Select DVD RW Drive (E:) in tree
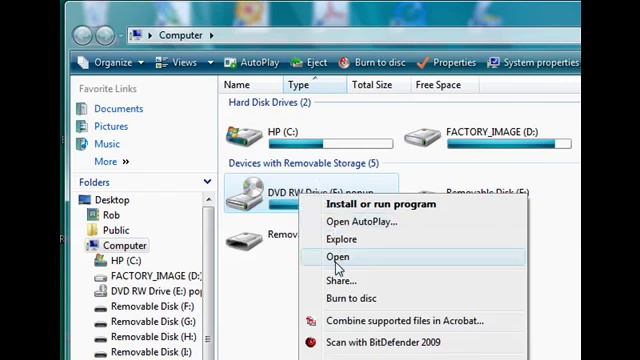 [x=156, y=291]
